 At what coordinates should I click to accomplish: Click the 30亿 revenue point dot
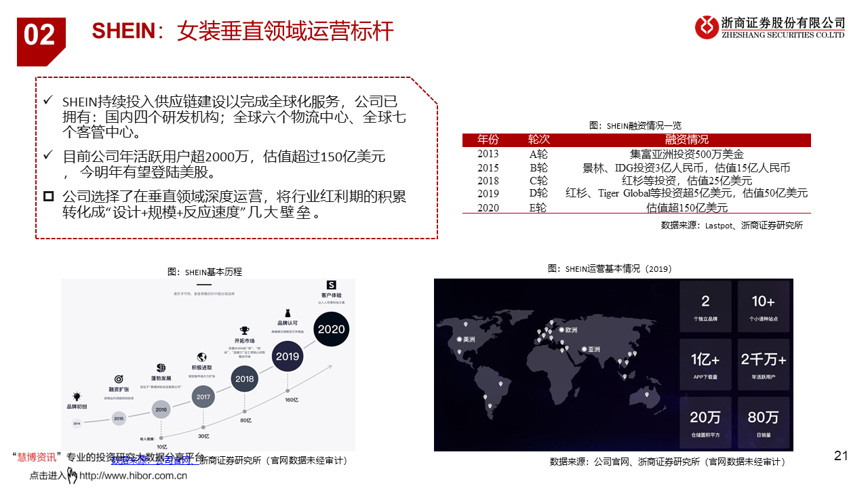point(203,428)
